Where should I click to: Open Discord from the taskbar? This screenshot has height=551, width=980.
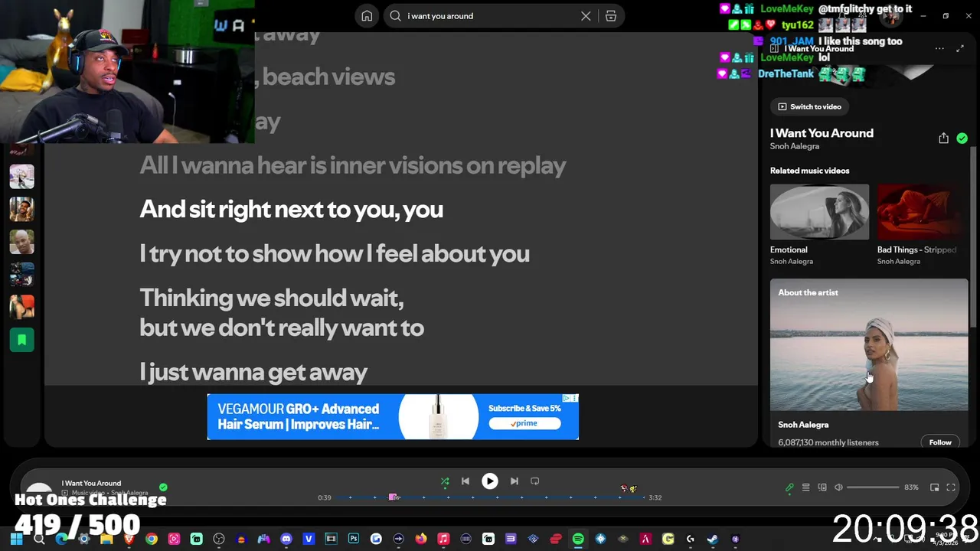[286, 540]
